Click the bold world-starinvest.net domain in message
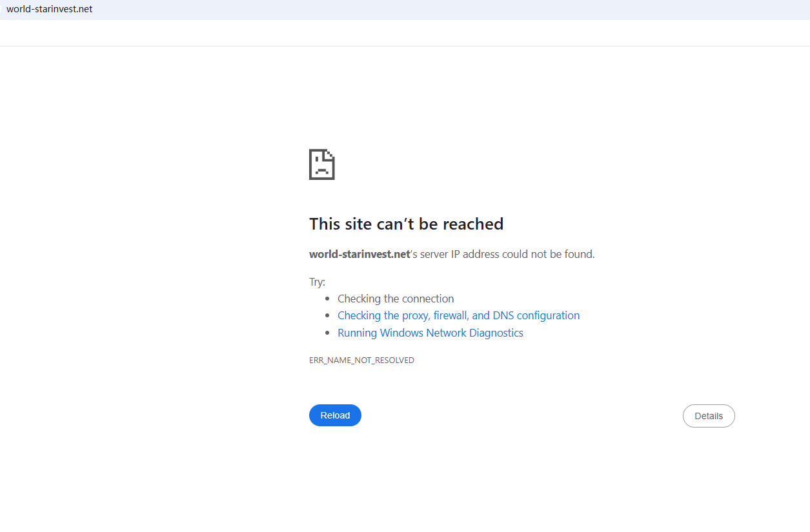The width and height of the screenshot is (810, 532). tap(359, 254)
